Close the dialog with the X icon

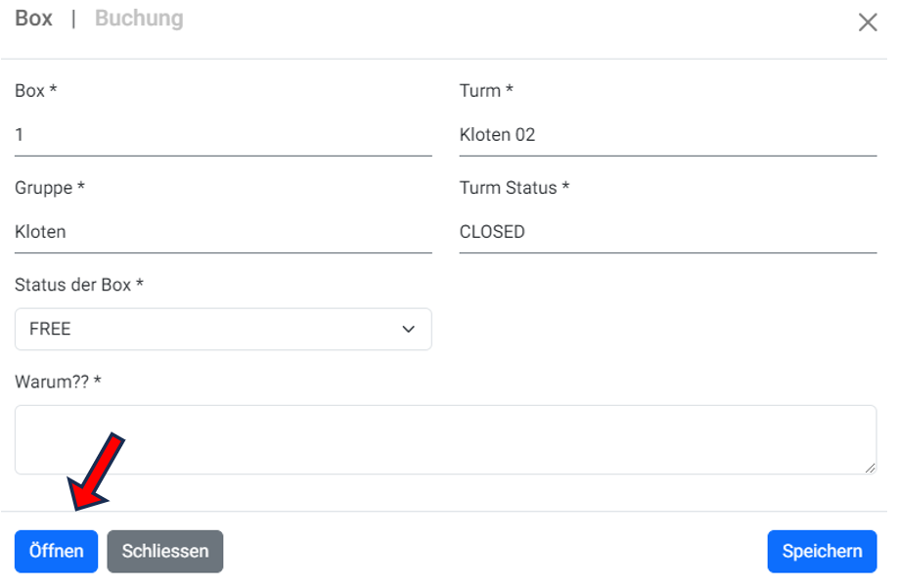click(x=867, y=23)
